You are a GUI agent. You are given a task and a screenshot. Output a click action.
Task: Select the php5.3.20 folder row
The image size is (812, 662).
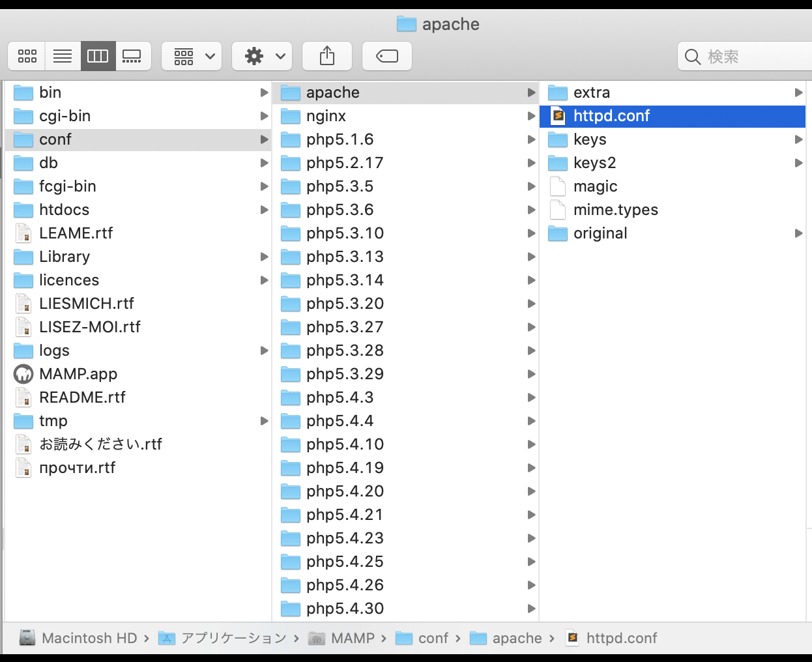pyautogui.click(x=405, y=304)
